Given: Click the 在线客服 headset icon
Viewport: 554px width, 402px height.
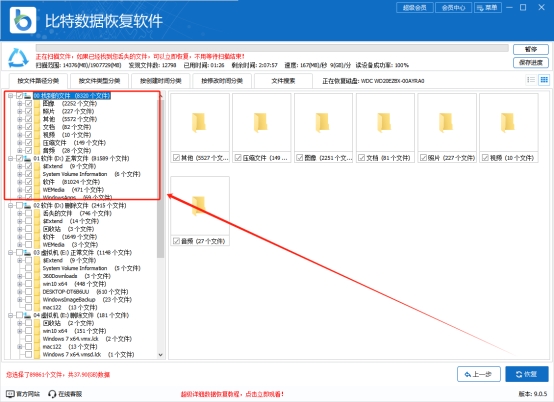Looking at the screenshot, I should 52,394.
